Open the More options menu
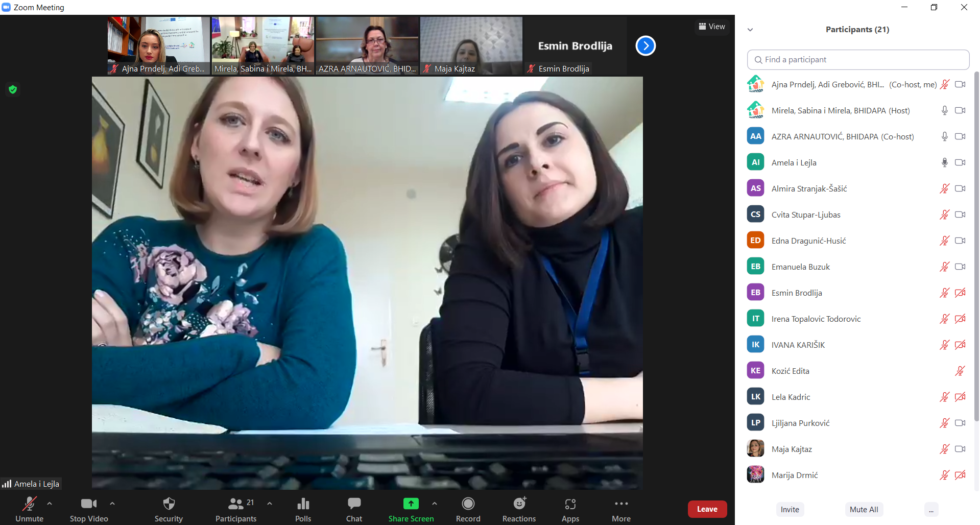 [x=621, y=509]
